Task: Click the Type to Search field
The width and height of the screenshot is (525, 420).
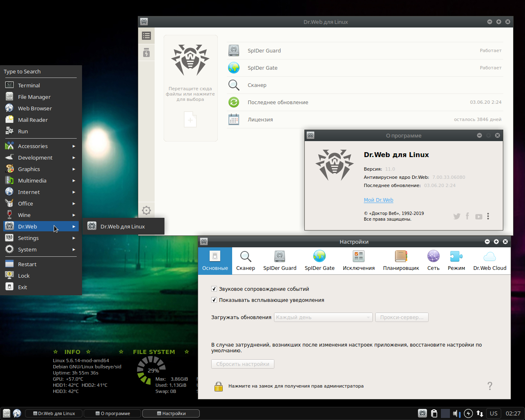Action: click(40, 72)
